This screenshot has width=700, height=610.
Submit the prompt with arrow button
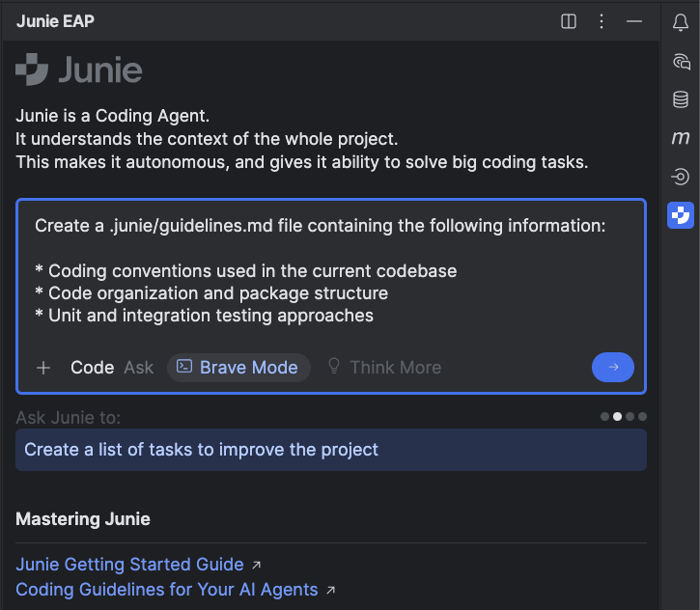[612, 367]
